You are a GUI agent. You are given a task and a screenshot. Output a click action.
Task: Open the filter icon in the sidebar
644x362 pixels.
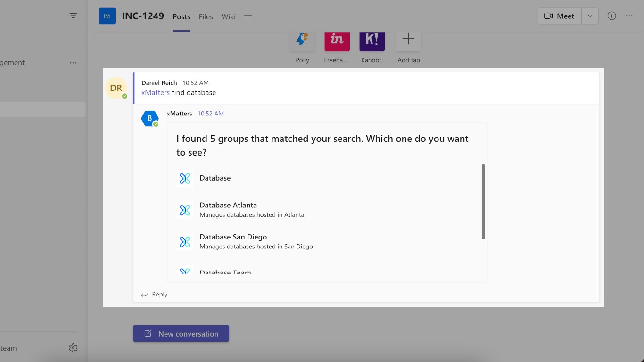pyautogui.click(x=73, y=16)
